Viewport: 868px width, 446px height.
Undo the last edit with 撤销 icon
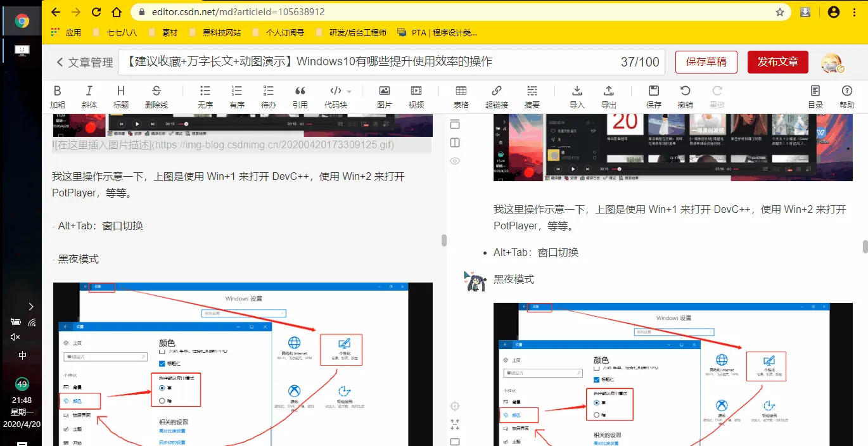click(x=685, y=95)
